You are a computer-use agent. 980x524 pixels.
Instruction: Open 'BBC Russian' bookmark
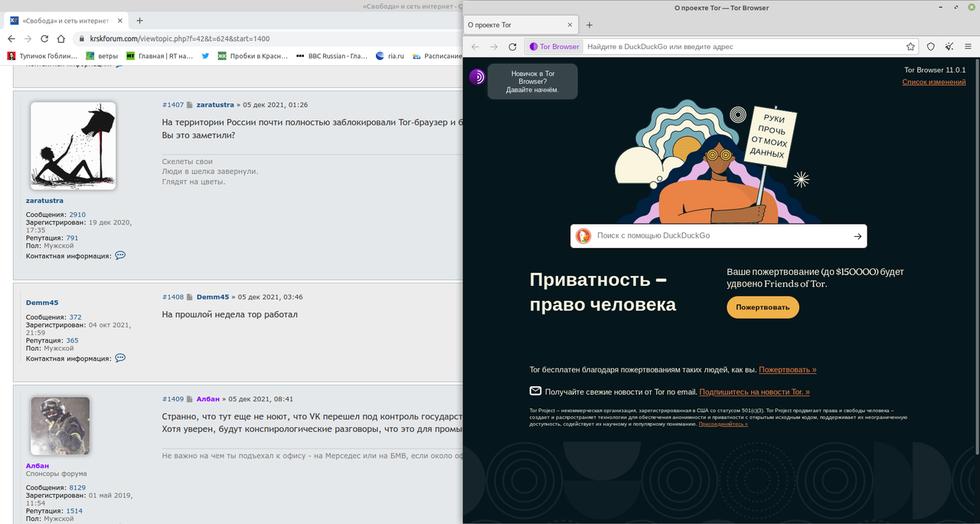[x=332, y=56]
